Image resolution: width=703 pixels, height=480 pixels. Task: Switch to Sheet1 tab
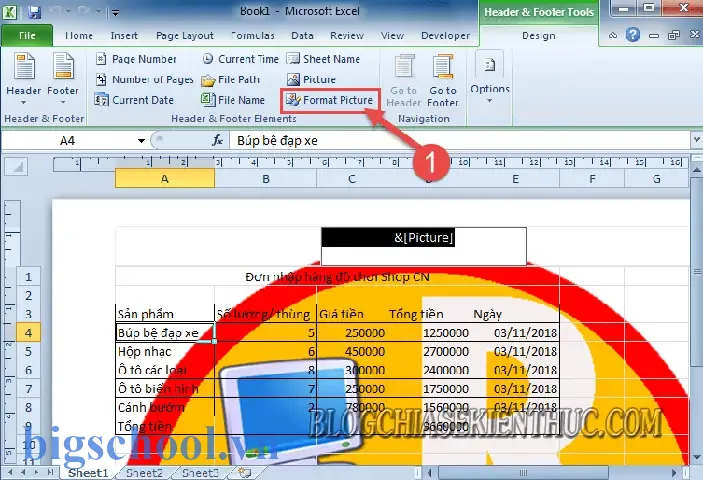click(88, 473)
